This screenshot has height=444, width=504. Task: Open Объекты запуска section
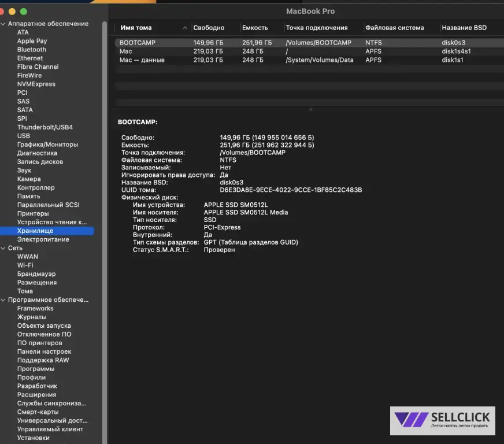pos(44,326)
